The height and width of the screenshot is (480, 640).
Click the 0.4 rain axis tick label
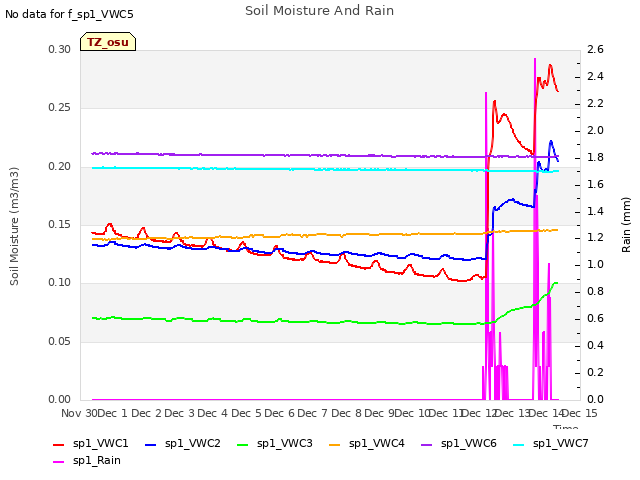[x=596, y=345]
